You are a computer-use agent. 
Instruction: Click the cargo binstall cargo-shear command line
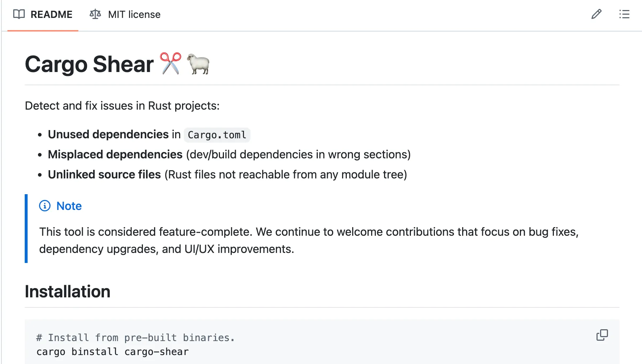[112, 351]
